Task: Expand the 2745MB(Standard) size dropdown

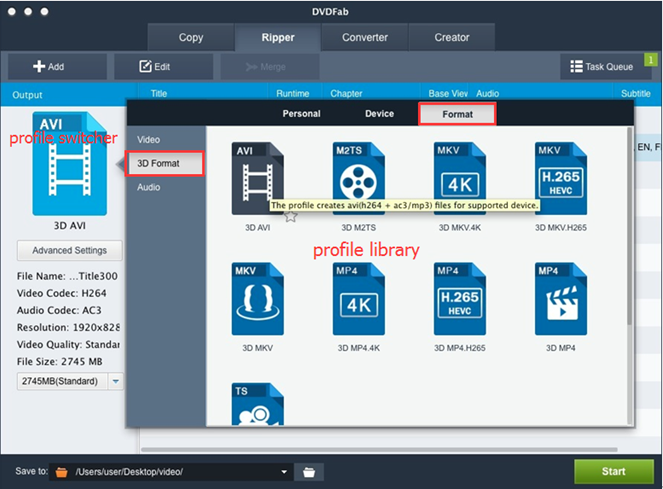Action: point(115,381)
